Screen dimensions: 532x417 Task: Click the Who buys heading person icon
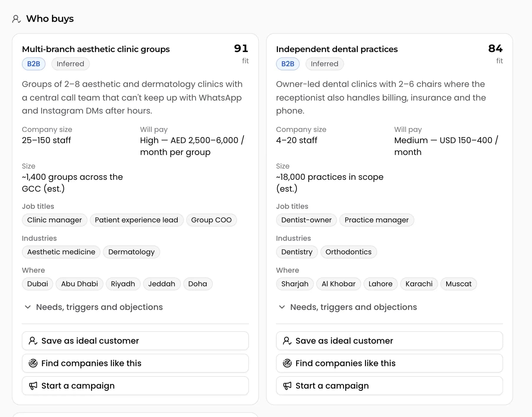click(x=16, y=19)
